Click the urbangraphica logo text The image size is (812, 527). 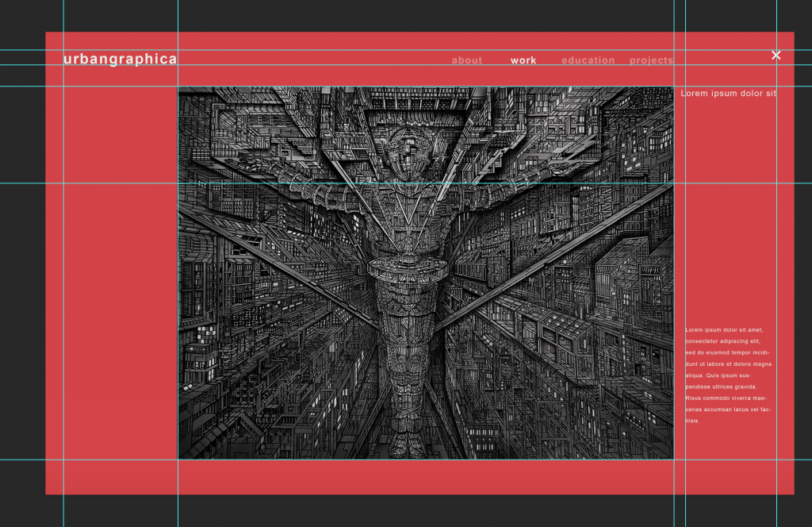click(120, 59)
